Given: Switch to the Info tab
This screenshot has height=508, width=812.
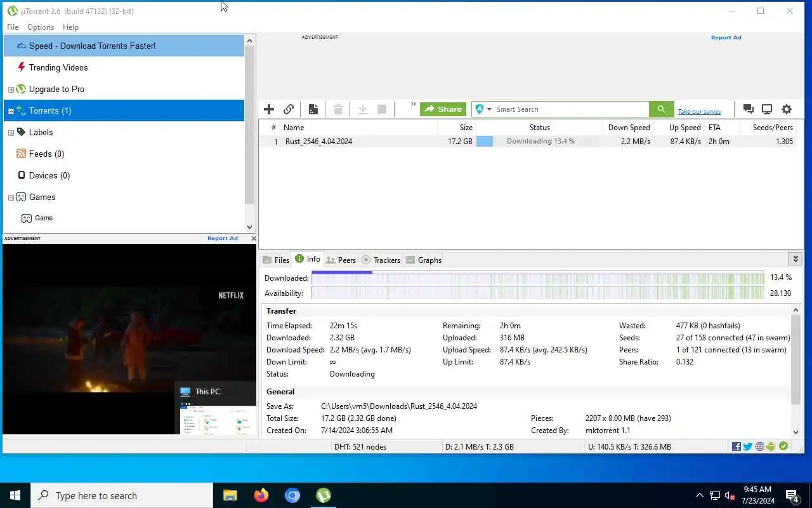Looking at the screenshot, I should pyautogui.click(x=308, y=259).
